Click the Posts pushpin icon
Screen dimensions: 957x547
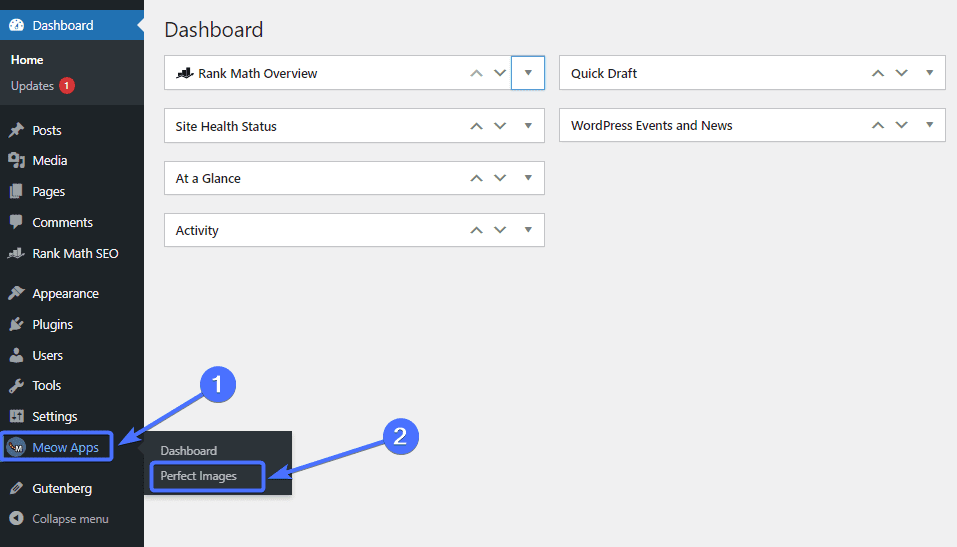pyautogui.click(x=16, y=130)
